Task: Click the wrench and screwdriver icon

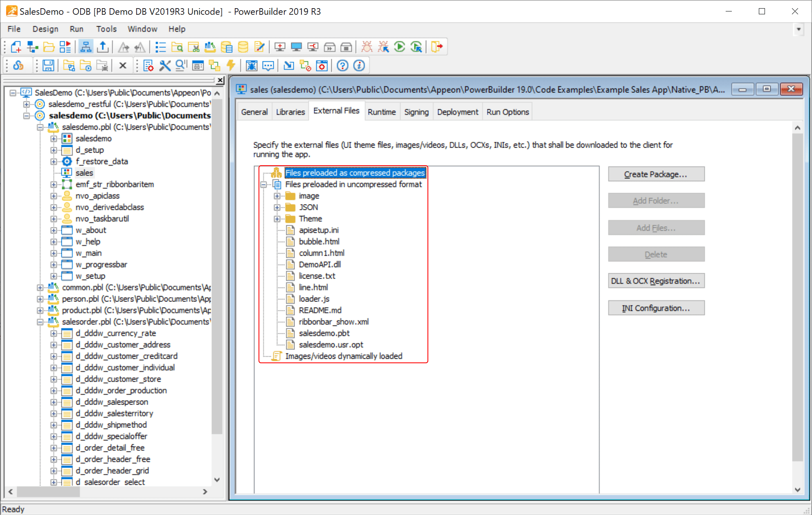Action: tap(164, 65)
